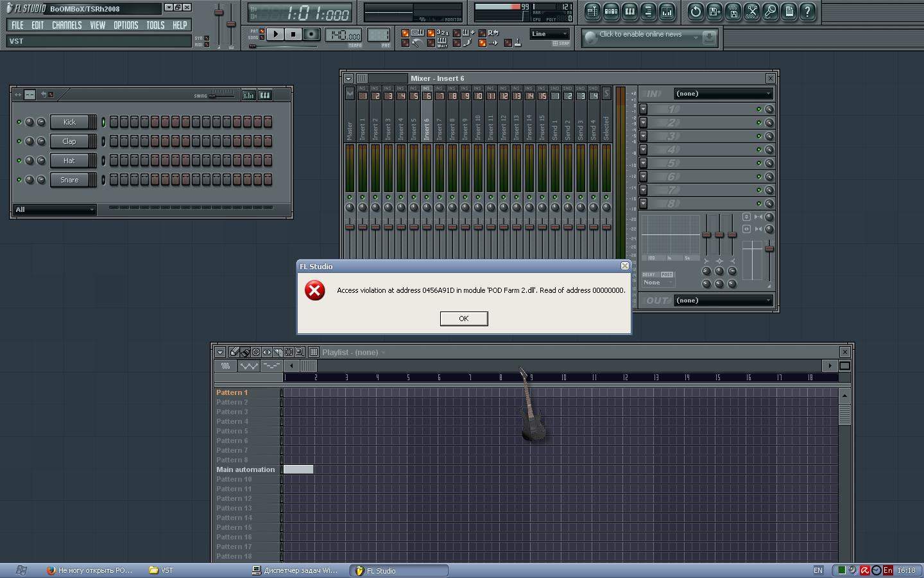
Task: Open the mixer OUT output dropdown
Action: click(x=723, y=301)
